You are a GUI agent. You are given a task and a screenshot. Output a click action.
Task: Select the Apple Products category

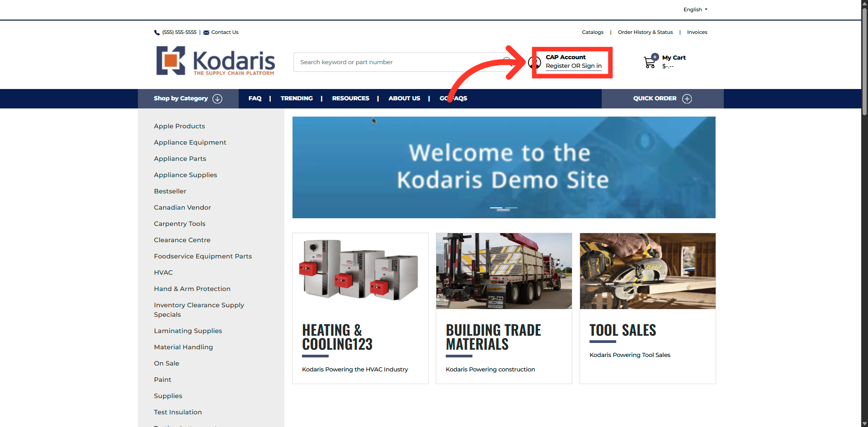tap(179, 126)
